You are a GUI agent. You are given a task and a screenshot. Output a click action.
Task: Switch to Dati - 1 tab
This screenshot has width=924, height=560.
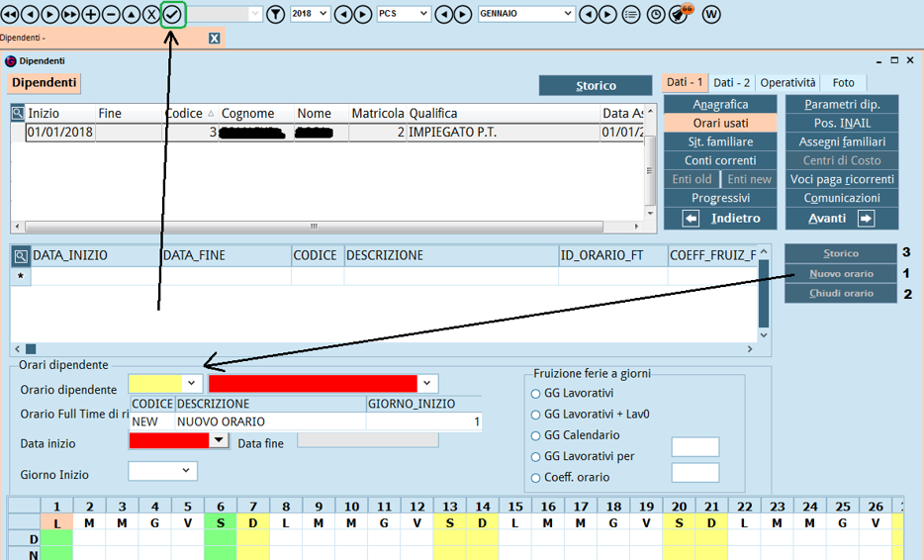pos(685,82)
